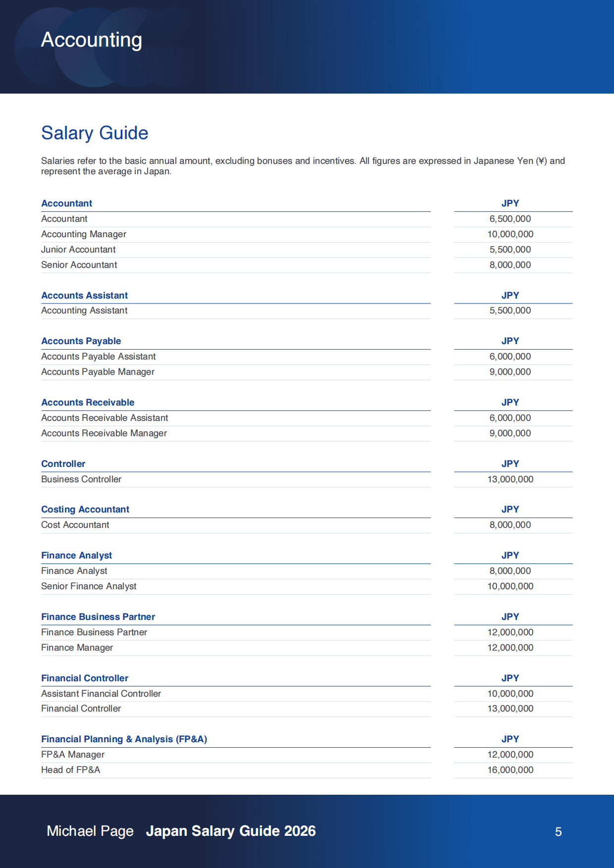Viewport: 614px width, 868px height.
Task: Click the page number 5 in footer
Action: (x=559, y=832)
